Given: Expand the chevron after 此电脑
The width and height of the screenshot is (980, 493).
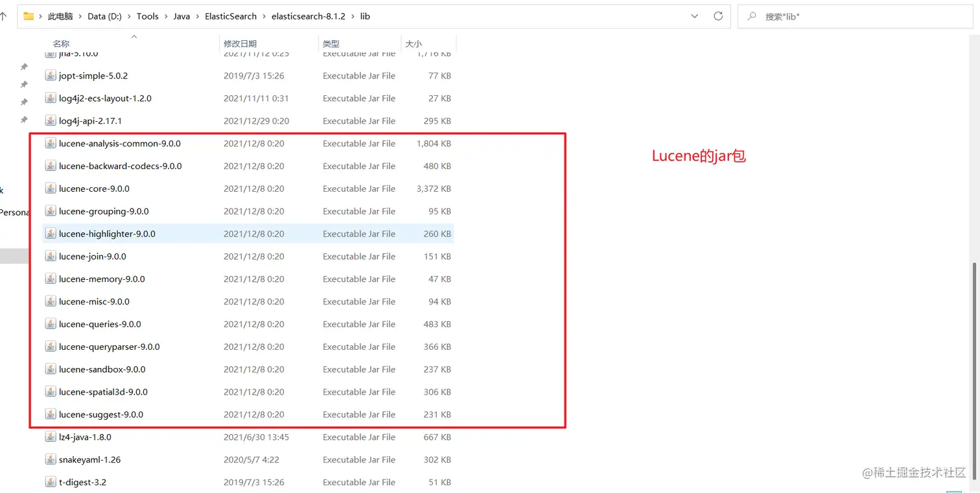Looking at the screenshot, I should (x=80, y=16).
